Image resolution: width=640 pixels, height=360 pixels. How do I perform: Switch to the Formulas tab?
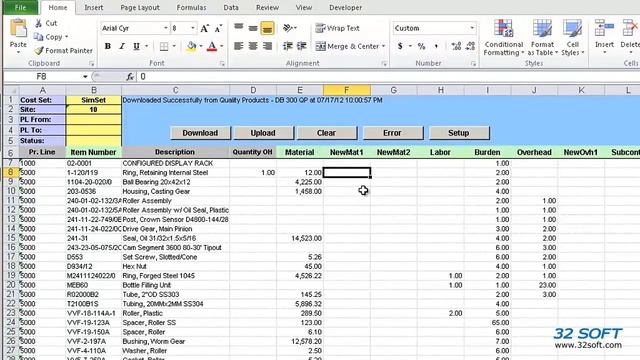tap(191, 7)
